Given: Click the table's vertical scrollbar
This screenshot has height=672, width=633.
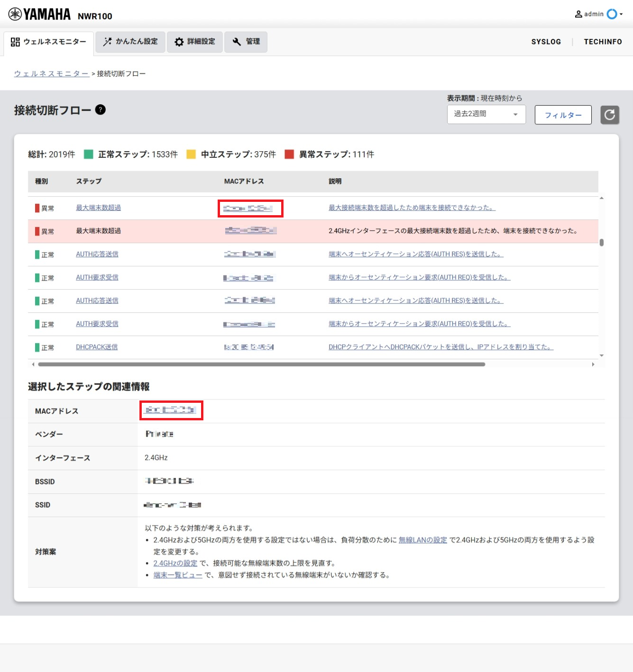Looking at the screenshot, I should (602, 242).
